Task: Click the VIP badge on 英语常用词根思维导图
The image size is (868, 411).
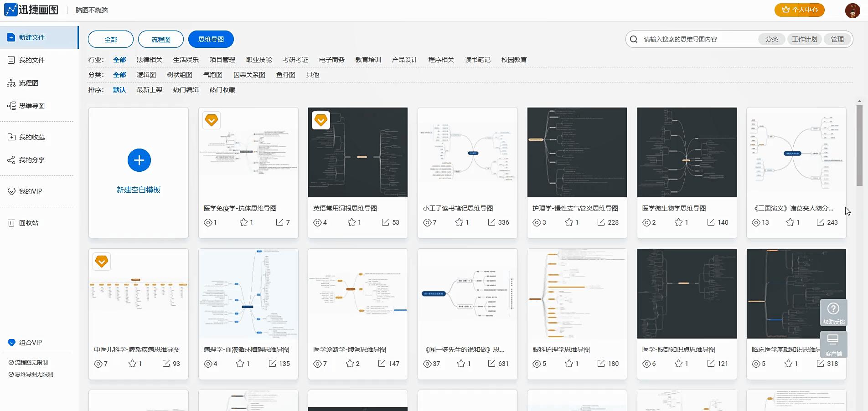Action: point(321,120)
